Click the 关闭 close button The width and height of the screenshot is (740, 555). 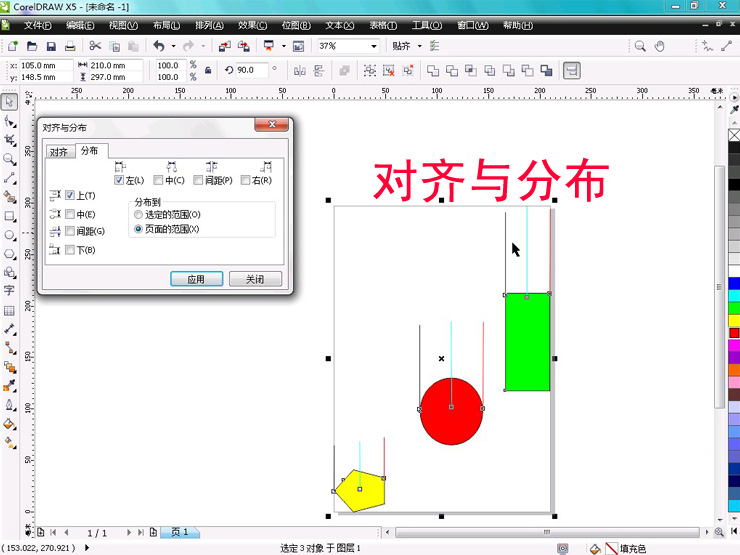pos(255,280)
